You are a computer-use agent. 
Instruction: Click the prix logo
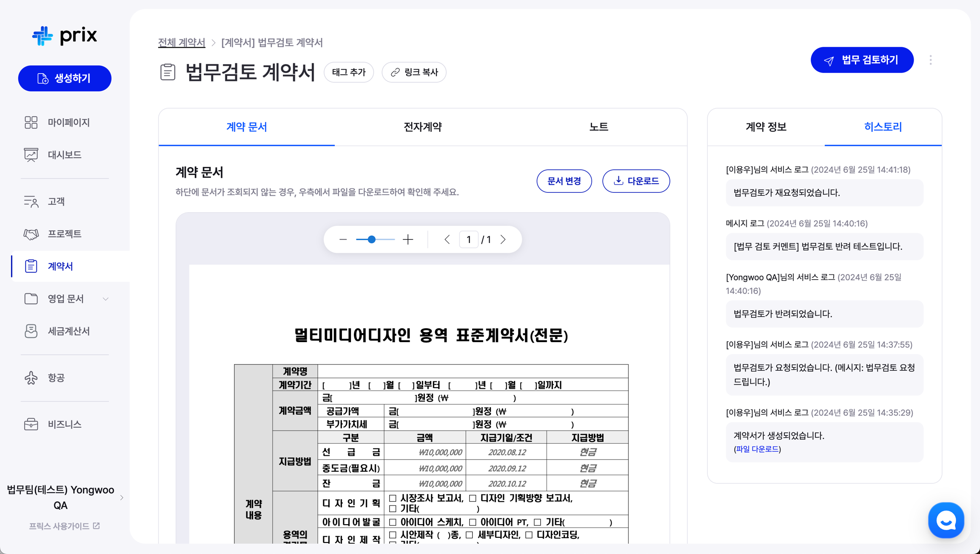65,35
